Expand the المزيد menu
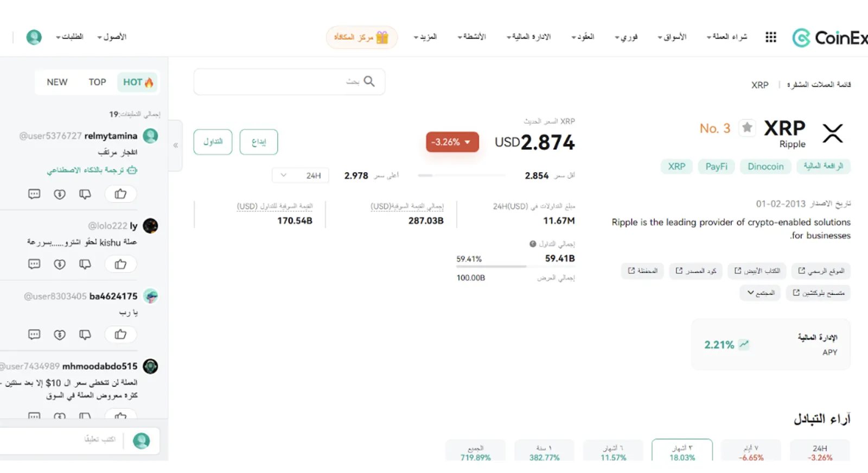 click(425, 37)
